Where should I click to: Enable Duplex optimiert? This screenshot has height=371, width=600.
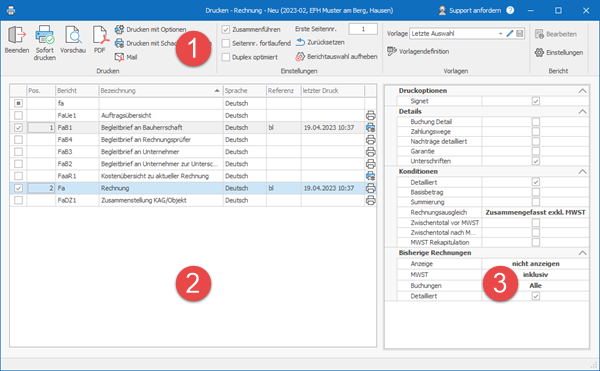(226, 57)
